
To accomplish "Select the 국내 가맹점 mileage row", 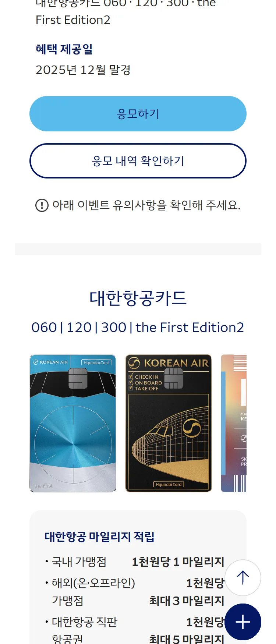I will [x=134, y=562].
